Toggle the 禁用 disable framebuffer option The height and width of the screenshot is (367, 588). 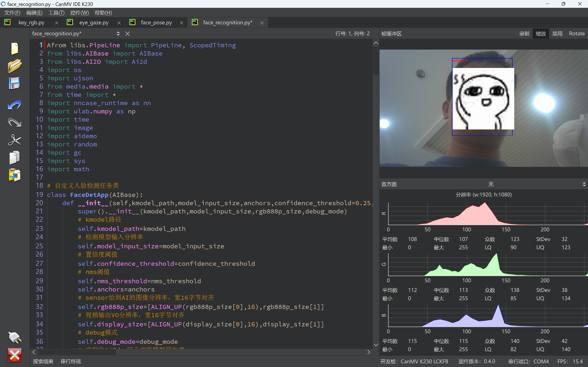coord(557,34)
